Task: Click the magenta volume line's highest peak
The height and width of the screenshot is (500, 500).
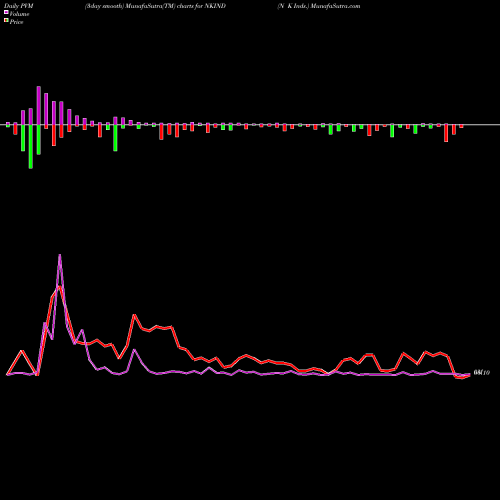Action: point(60,256)
